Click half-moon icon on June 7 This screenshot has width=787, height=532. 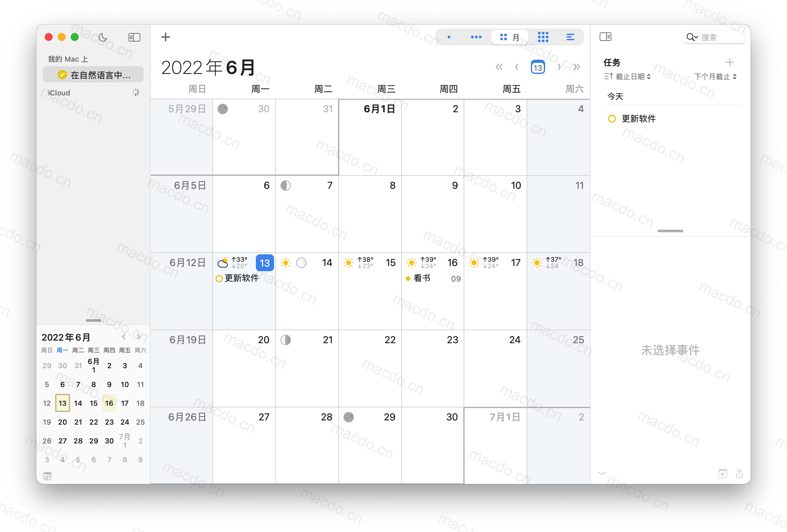point(285,186)
